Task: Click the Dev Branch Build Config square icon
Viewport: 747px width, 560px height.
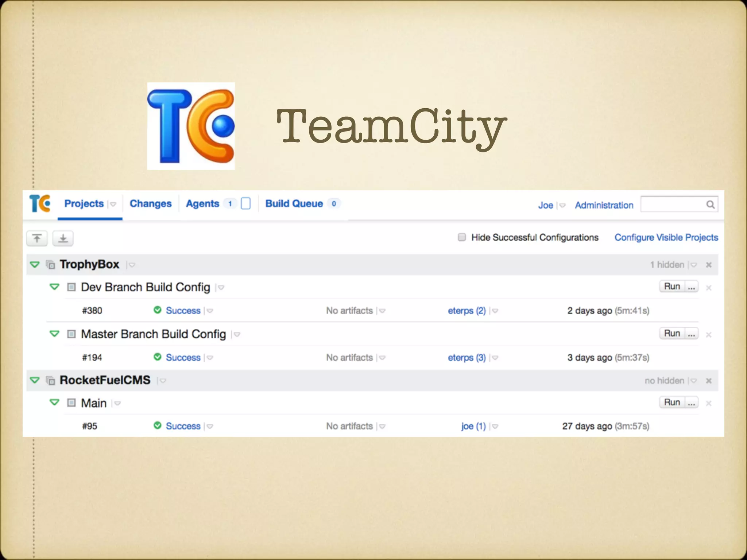Action: (x=71, y=287)
